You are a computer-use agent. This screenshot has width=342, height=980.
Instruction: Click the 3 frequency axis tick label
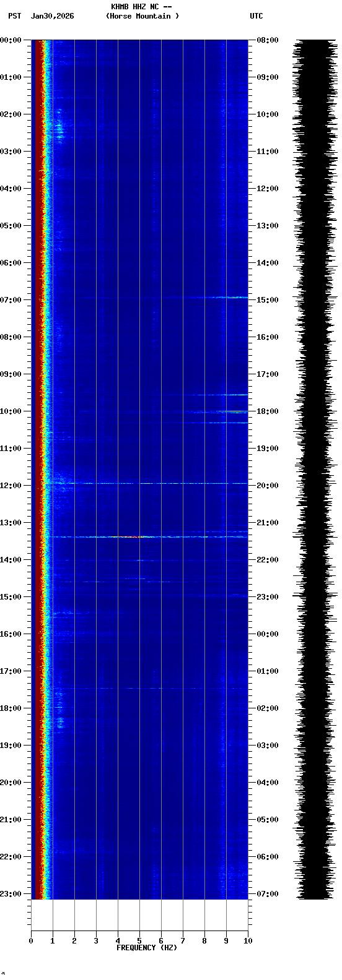click(x=96, y=941)
